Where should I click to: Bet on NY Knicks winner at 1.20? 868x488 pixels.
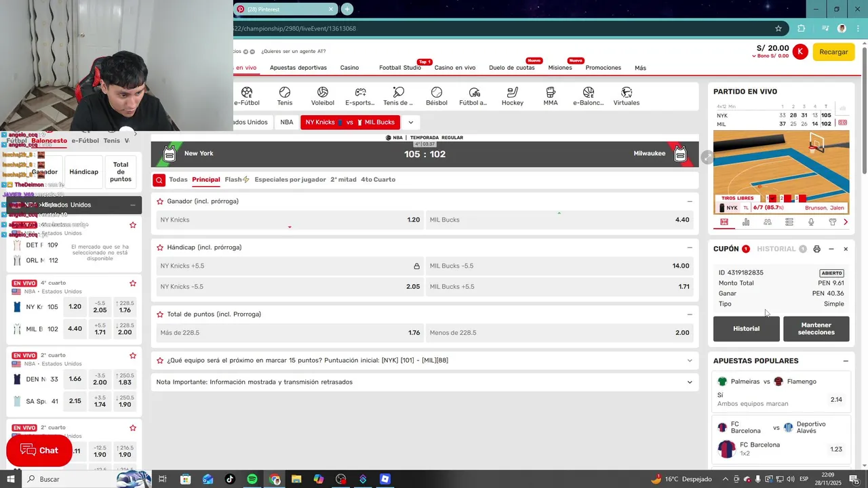coord(290,220)
